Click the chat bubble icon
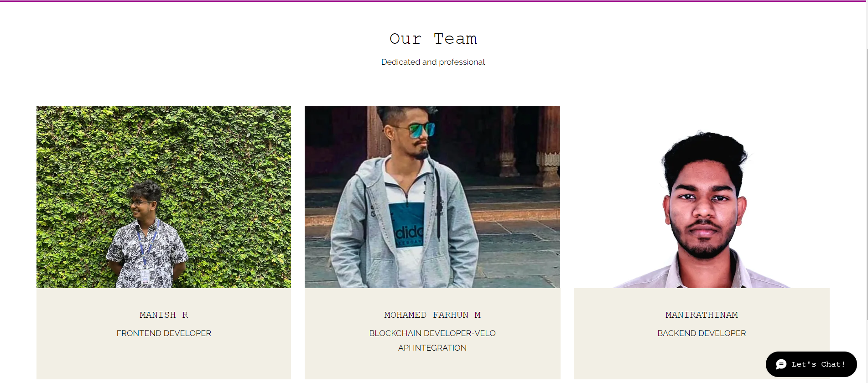Screen dimensions: 868x383 [x=781, y=364]
